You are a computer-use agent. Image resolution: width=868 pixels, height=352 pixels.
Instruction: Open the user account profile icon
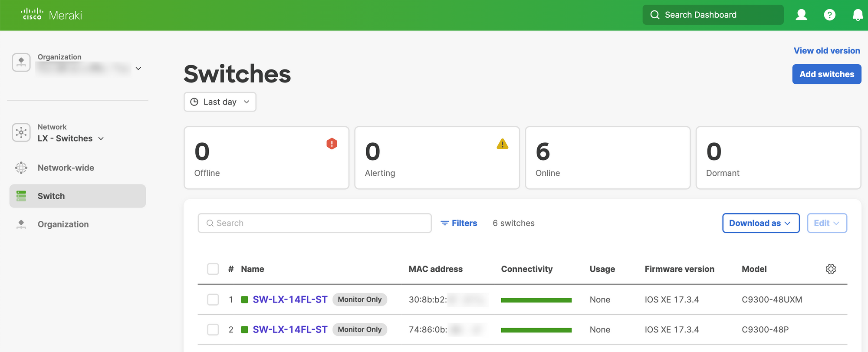coord(801,15)
